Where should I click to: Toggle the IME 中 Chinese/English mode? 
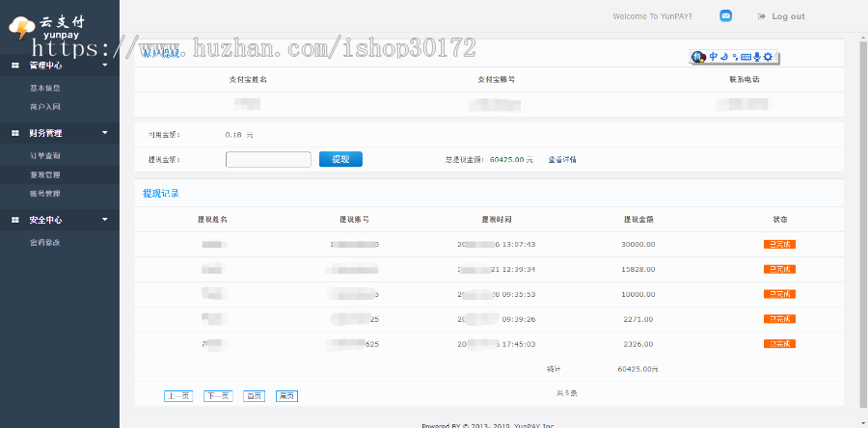click(713, 57)
